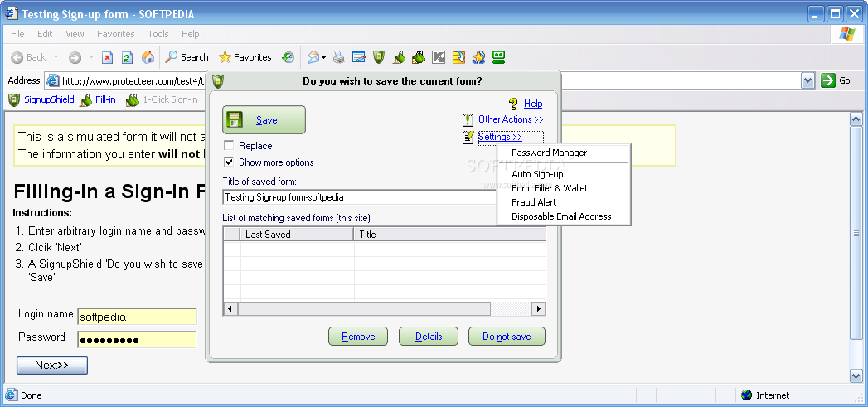Click the Stop page loading icon

(108, 57)
